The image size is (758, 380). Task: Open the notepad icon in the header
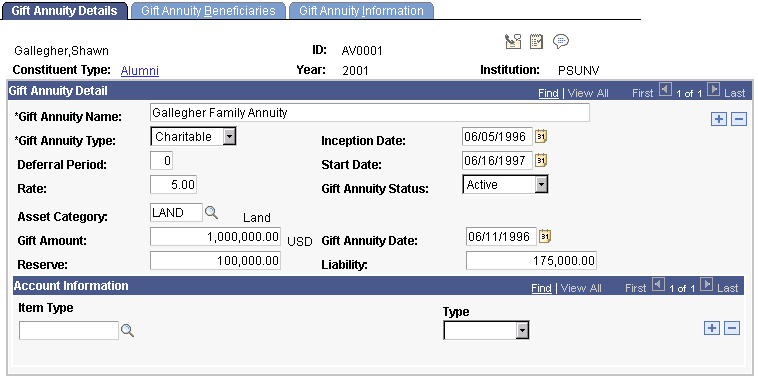pos(536,42)
